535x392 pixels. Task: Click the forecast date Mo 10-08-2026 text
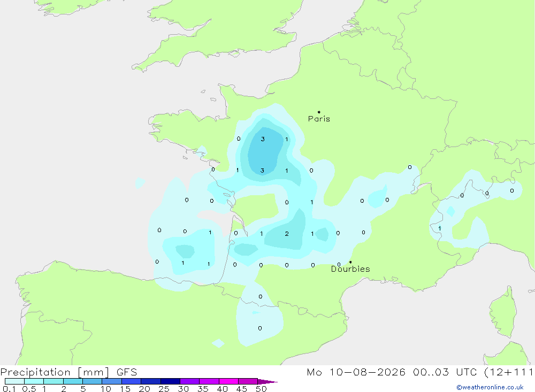tap(356, 372)
